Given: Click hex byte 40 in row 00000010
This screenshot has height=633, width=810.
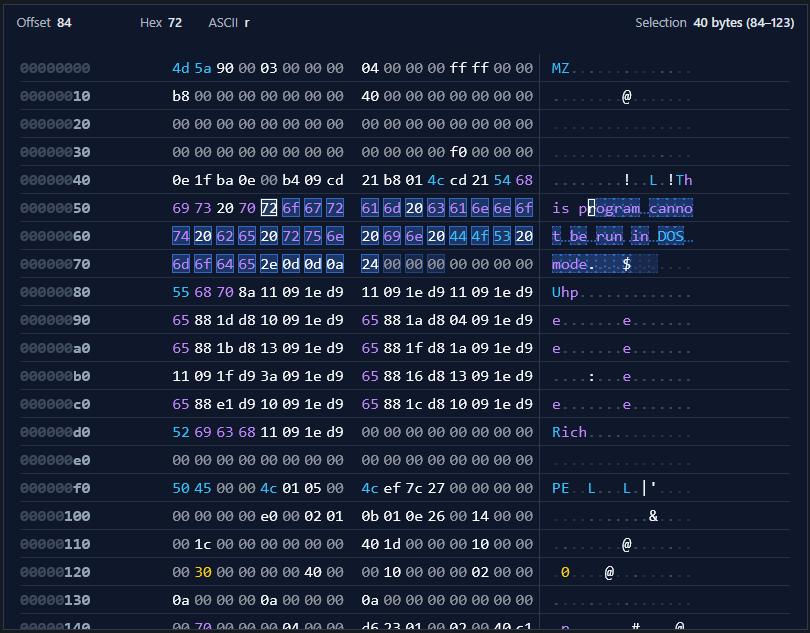Looking at the screenshot, I should click(370, 96).
